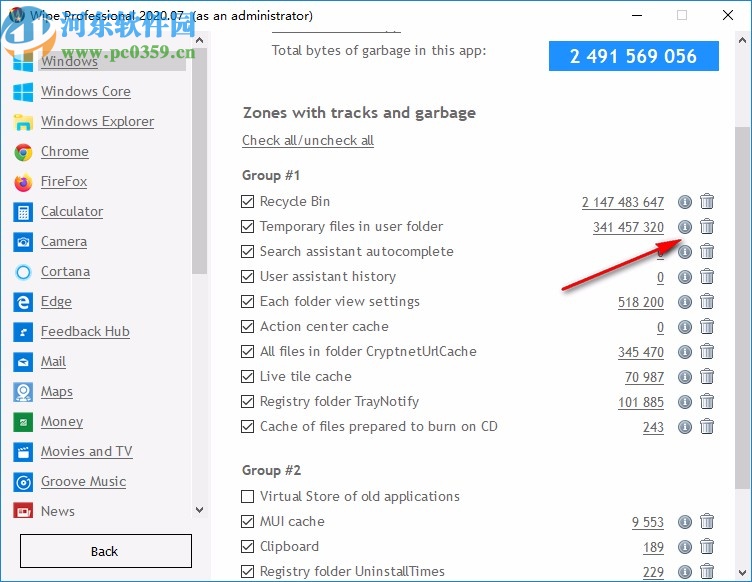Select Groove Music in the app list
This screenshot has height=582, width=752.
[x=83, y=481]
